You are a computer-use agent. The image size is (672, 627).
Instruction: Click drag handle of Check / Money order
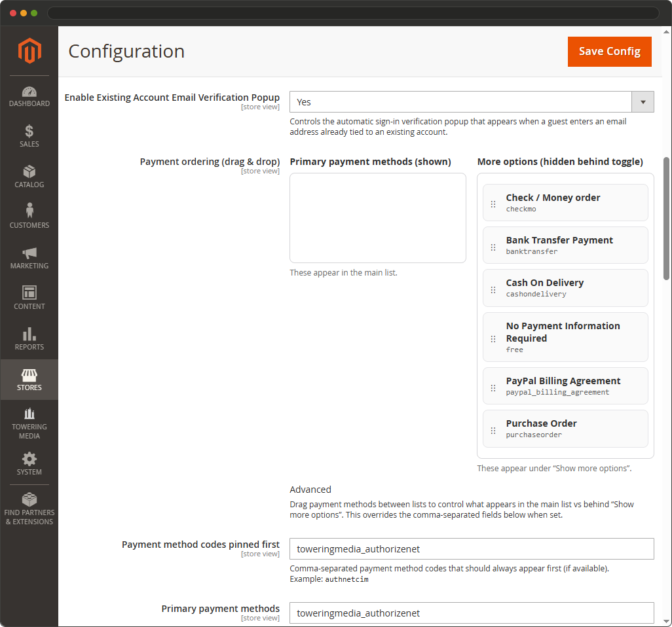[x=493, y=204]
